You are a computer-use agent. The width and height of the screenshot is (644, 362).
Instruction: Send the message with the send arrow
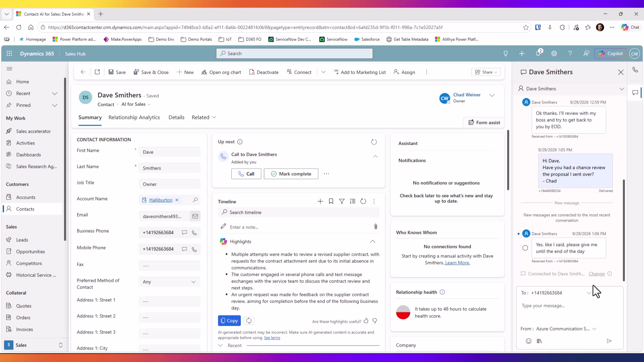609,341
